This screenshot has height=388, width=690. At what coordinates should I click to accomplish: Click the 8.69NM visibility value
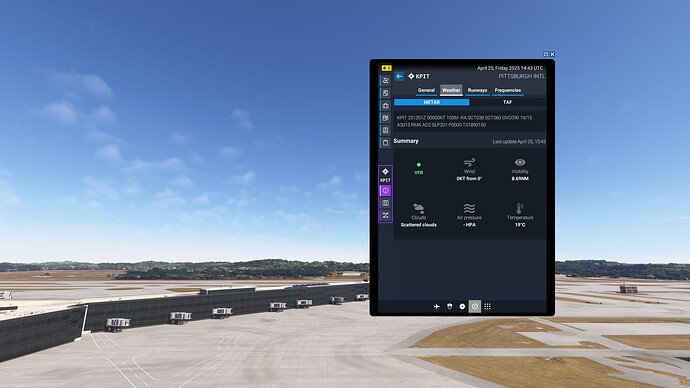coord(520,179)
